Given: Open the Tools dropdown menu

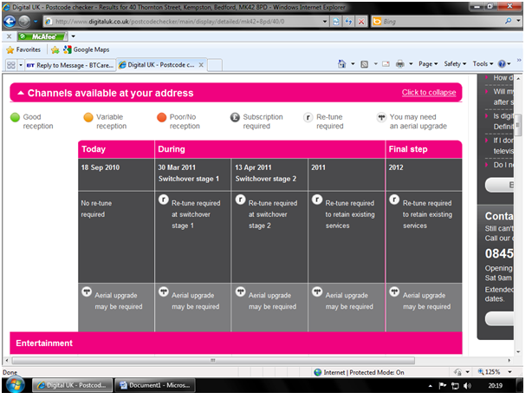Looking at the screenshot, I should point(483,64).
